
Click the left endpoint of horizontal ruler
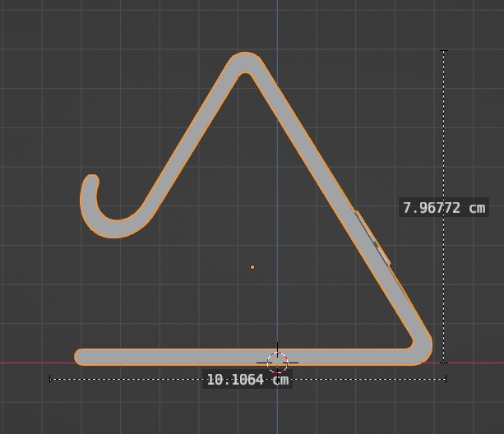(x=50, y=379)
